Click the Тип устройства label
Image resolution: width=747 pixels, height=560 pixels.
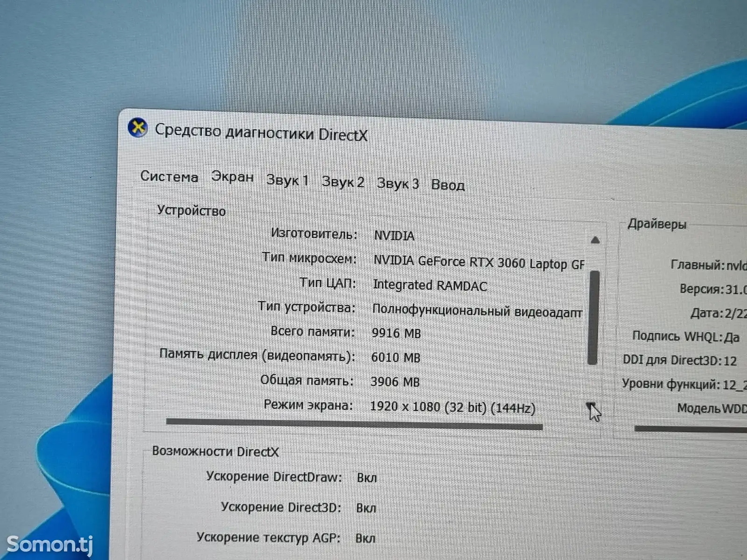(307, 308)
